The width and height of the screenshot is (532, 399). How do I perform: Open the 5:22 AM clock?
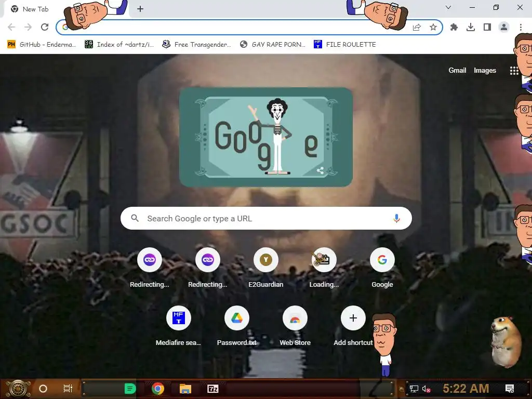[466, 389]
